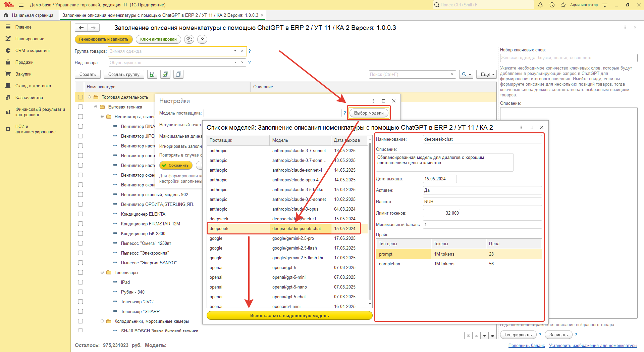Click the Пополнить баланс link
Viewport: 644px width, 352px height.
tap(526, 345)
